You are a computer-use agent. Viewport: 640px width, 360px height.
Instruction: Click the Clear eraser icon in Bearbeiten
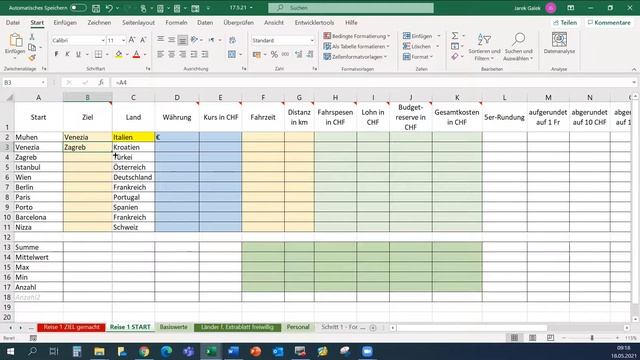[455, 57]
